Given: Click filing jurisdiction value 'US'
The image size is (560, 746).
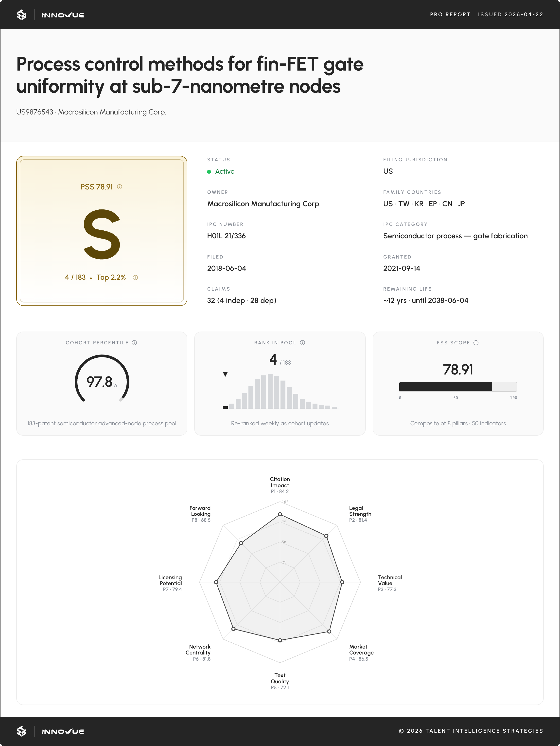Looking at the screenshot, I should coord(388,171).
